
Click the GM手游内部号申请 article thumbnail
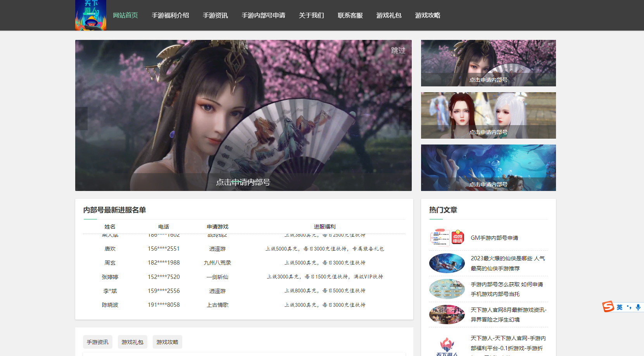coord(447,237)
